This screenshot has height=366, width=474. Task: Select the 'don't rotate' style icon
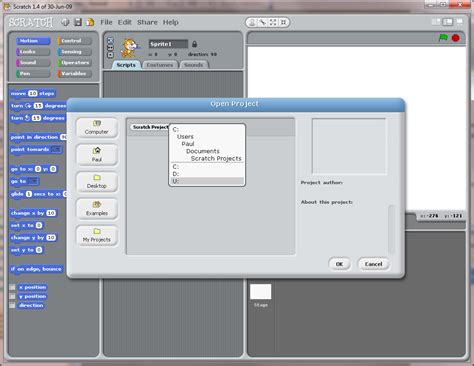(x=110, y=55)
